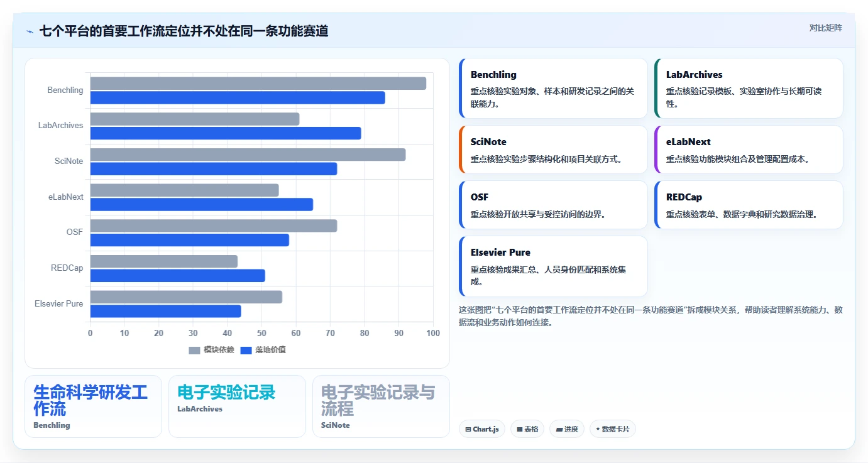Screen dimensions: 868x463
Task: Open the LabArchives card title
Action: (x=695, y=74)
